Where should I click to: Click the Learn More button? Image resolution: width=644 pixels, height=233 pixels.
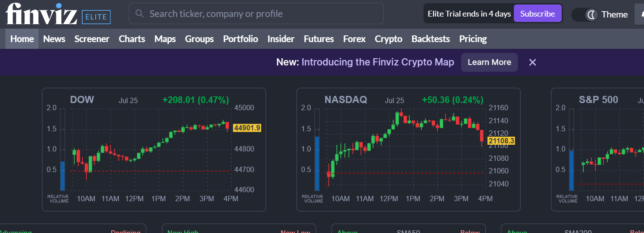click(x=489, y=62)
